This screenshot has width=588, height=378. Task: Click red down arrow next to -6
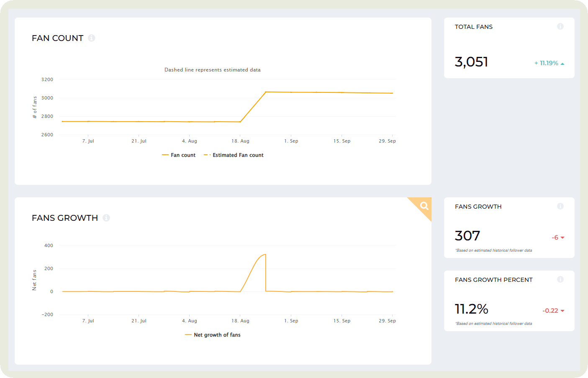point(562,238)
